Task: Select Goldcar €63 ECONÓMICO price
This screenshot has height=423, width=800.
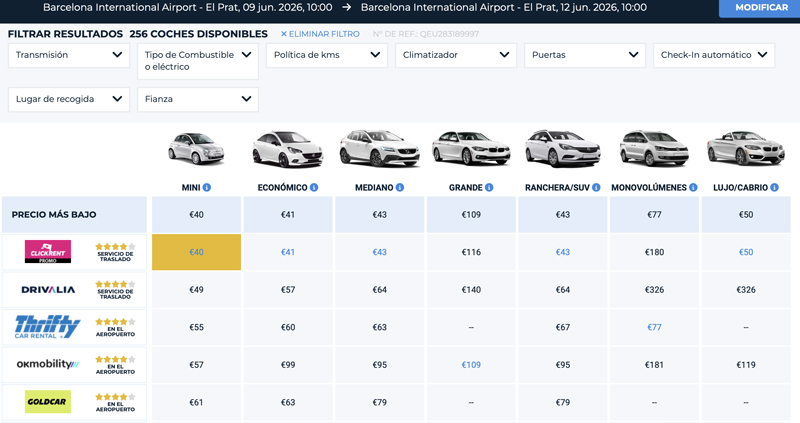Action: pos(288,402)
